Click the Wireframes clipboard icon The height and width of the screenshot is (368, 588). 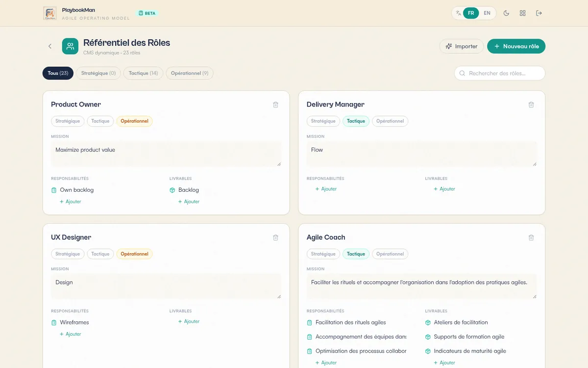tap(54, 323)
